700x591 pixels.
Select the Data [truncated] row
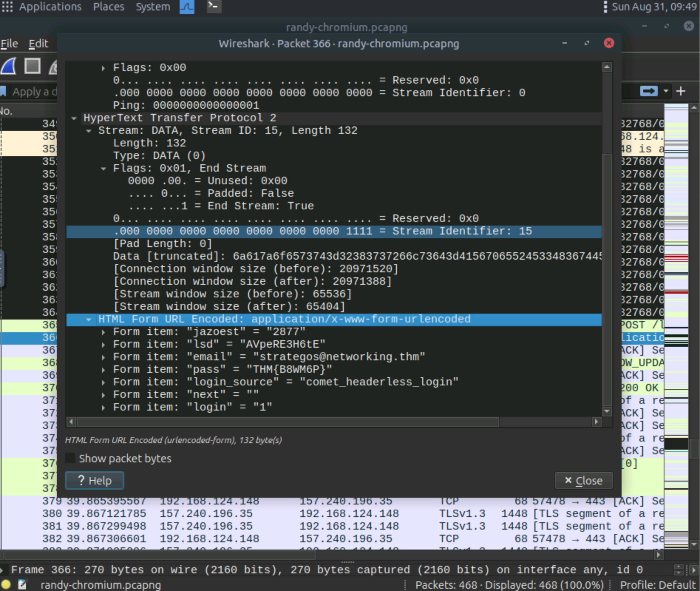click(334, 256)
